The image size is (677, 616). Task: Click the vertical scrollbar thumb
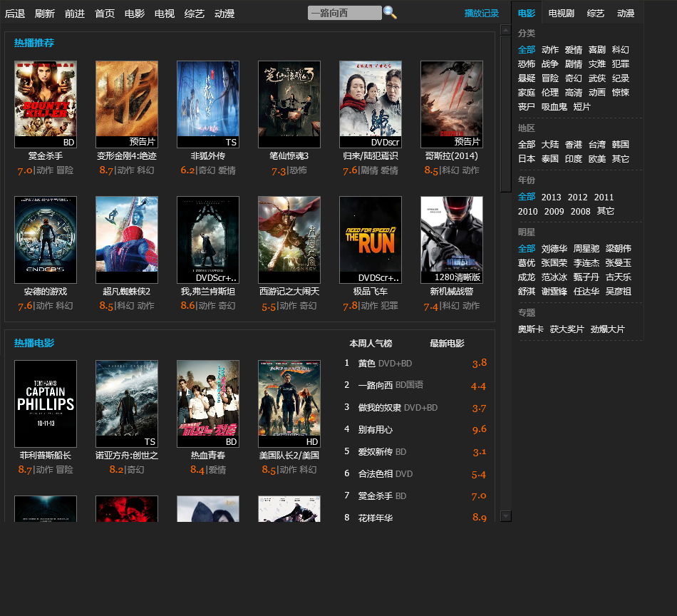pyautogui.click(x=505, y=113)
